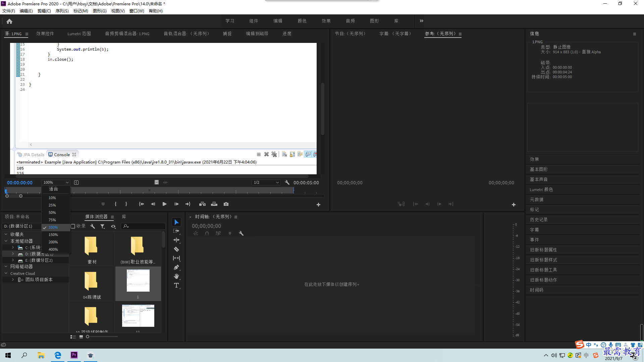Switch to the Lumetri 范围 tab
The height and width of the screenshot is (362, 644).
click(79, 34)
